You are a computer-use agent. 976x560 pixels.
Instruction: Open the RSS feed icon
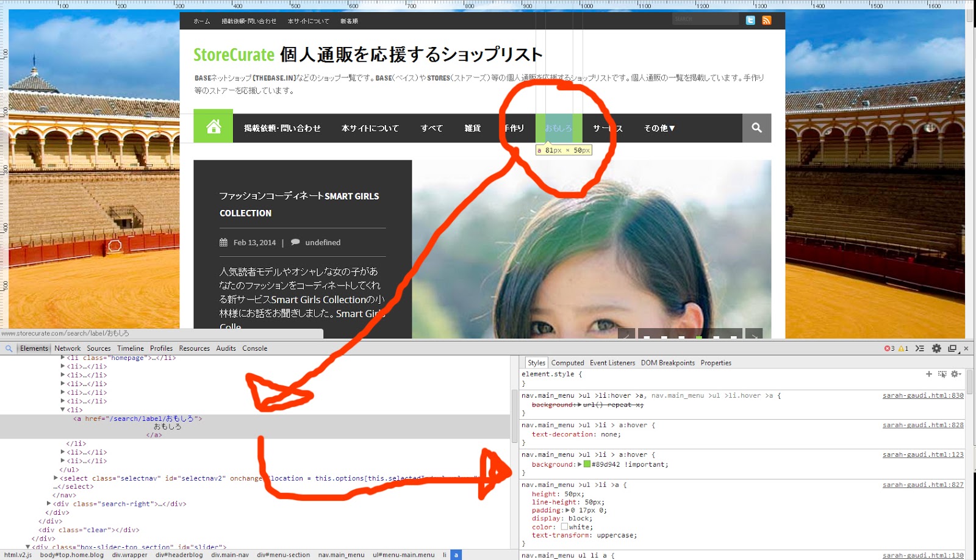767,20
